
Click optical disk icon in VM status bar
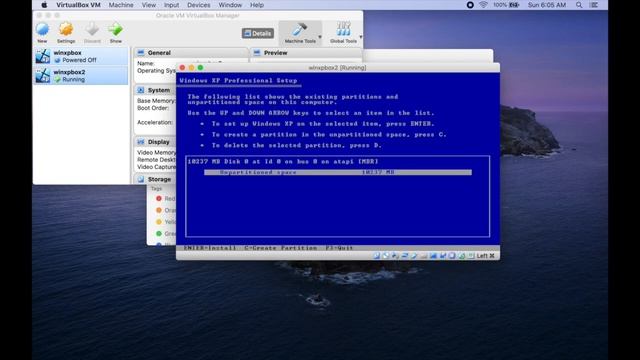(386, 256)
